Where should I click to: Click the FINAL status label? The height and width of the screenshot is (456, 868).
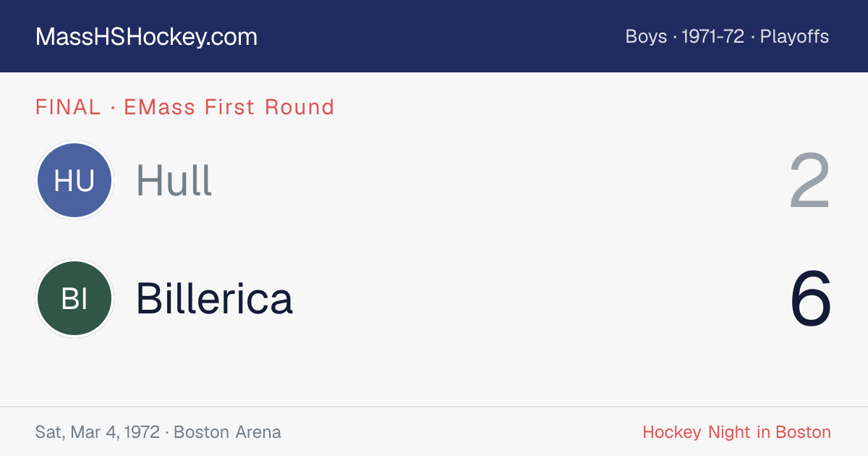point(68,107)
